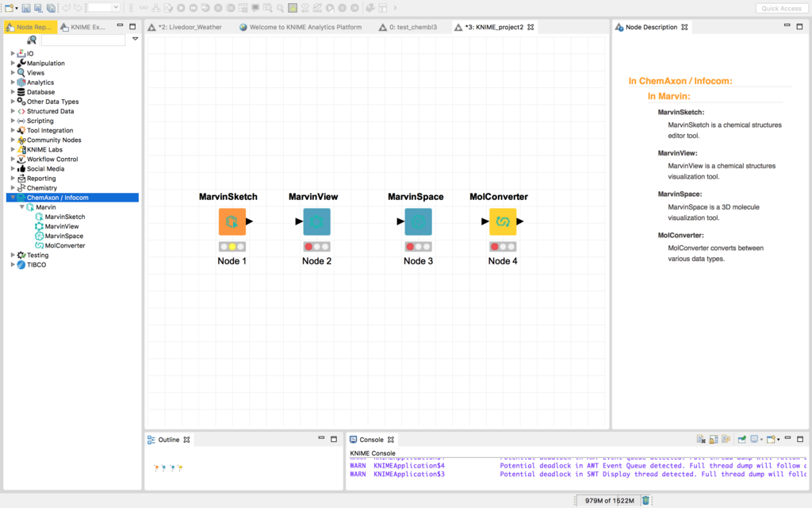Click the MarvinSketch node icon on canvas
812x508 pixels.
coord(232,221)
